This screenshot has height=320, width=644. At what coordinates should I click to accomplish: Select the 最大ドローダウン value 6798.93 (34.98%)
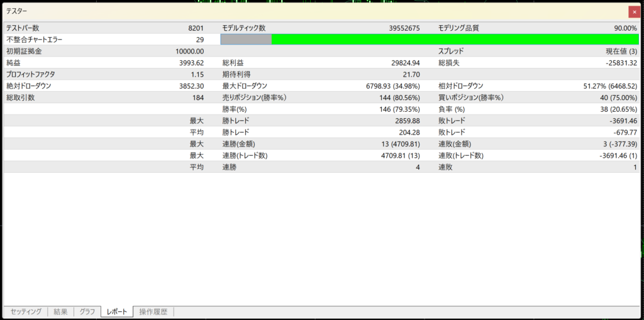click(x=392, y=86)
